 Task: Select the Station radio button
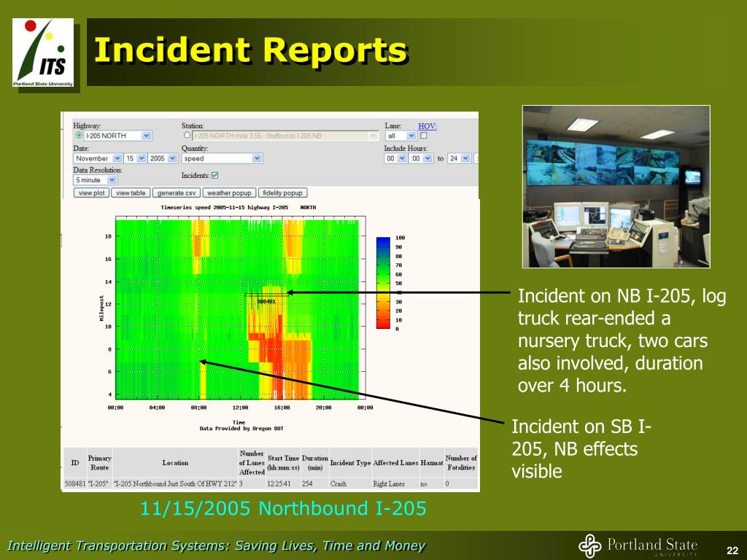(x=187, y=136)
